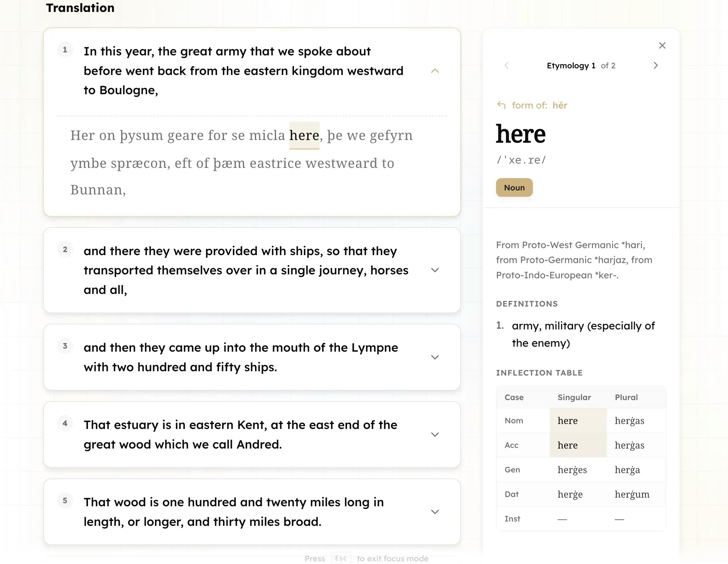Screen dimensions: 728x564
Task: Expand sentence 4 about eastern Kent
Action: click(435, 434)
